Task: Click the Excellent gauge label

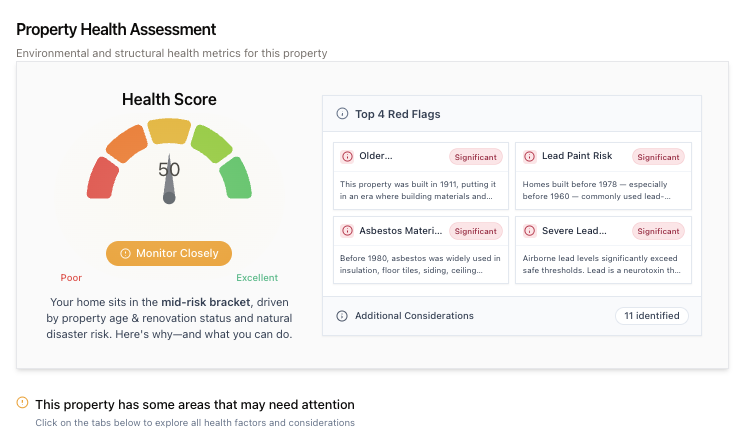Action: [257, 278]
